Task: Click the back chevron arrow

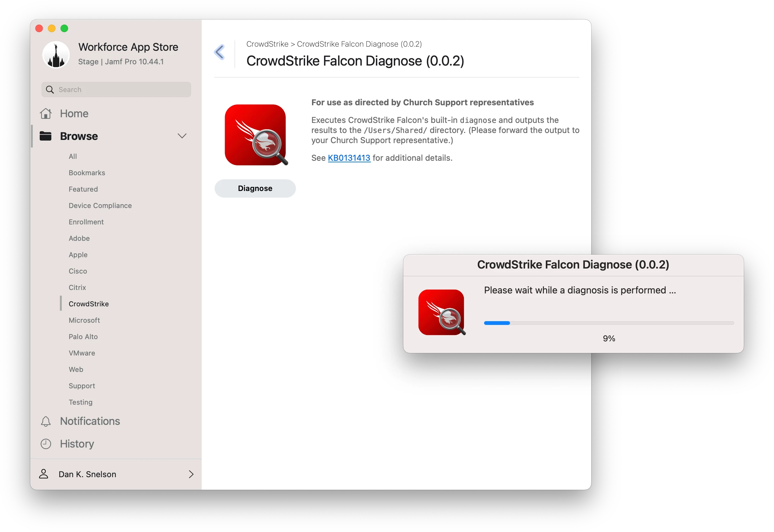Action: [220, 52]
